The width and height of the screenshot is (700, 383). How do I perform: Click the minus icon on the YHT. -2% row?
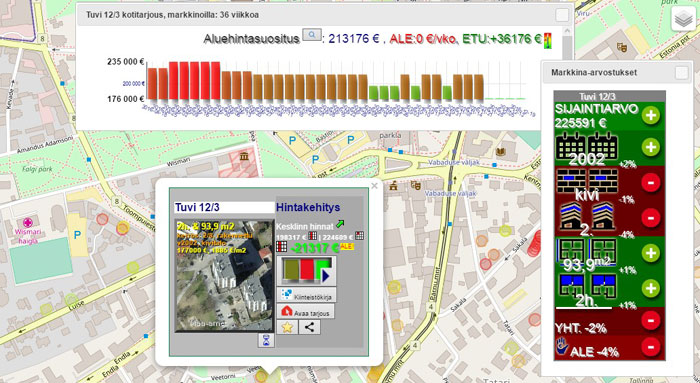[650, 321]
